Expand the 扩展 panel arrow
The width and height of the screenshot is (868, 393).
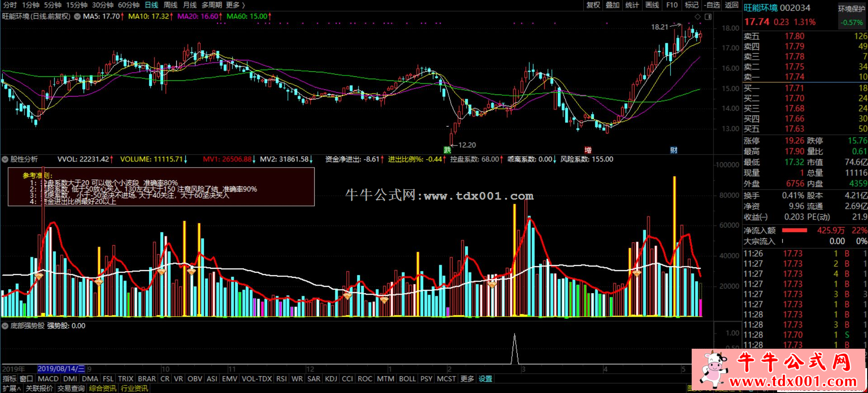(x=12, y=388)
